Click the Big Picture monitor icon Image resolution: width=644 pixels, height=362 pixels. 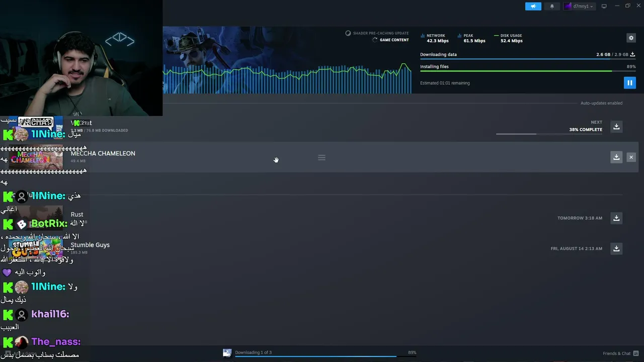click(x=604, y=6)
